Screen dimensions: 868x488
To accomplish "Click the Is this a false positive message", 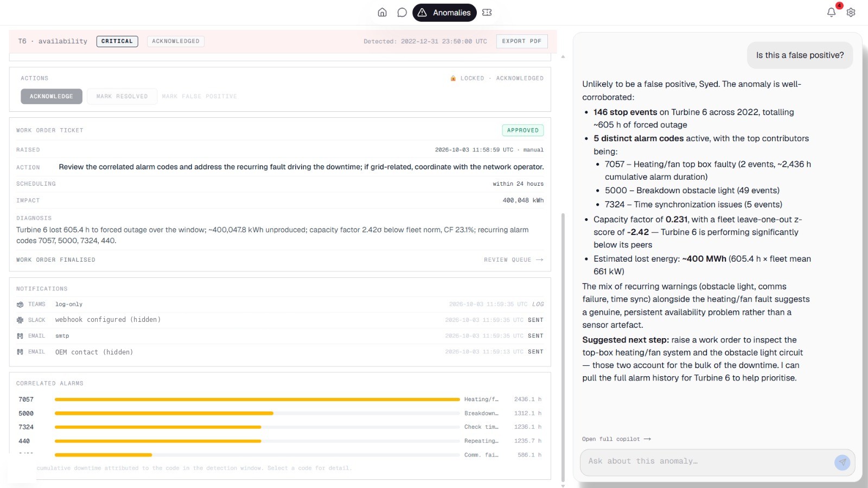I will point(800,55).
